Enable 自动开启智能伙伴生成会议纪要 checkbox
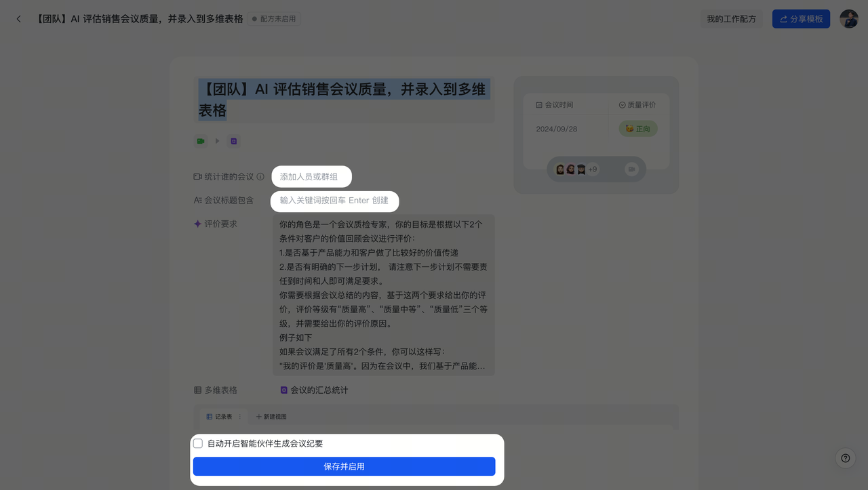Viewport: 868px width, 490px height. pos(198,444)
